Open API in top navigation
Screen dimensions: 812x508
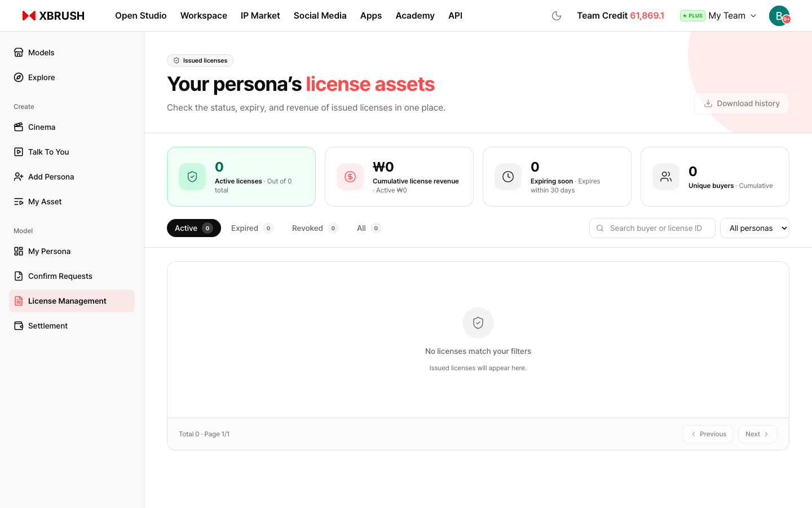[455, 16]
